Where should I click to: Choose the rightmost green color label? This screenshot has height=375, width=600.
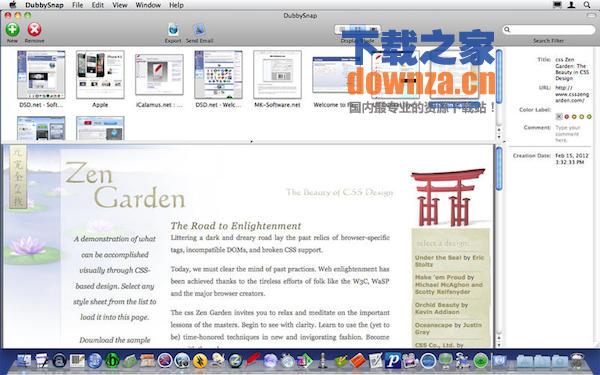[x=589, y=117]
